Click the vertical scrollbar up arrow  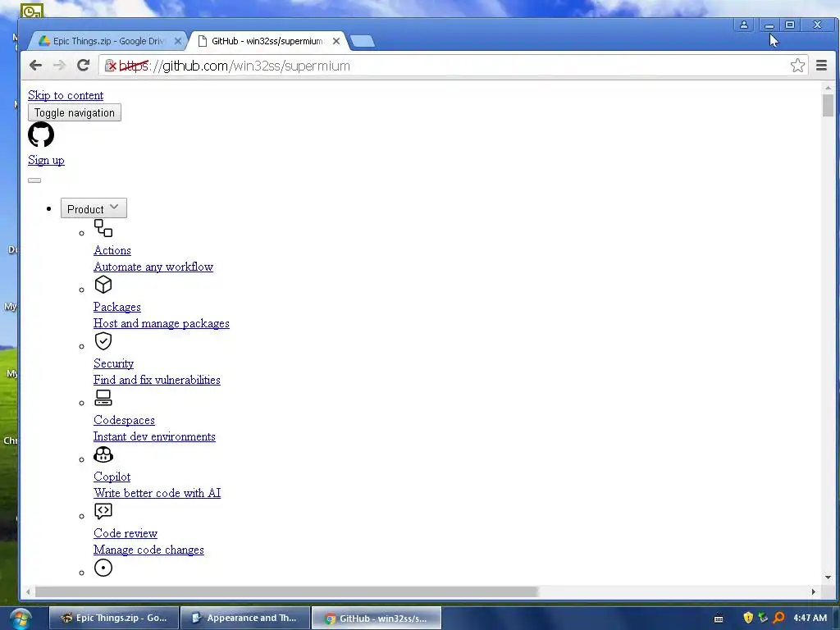[829, 87]
